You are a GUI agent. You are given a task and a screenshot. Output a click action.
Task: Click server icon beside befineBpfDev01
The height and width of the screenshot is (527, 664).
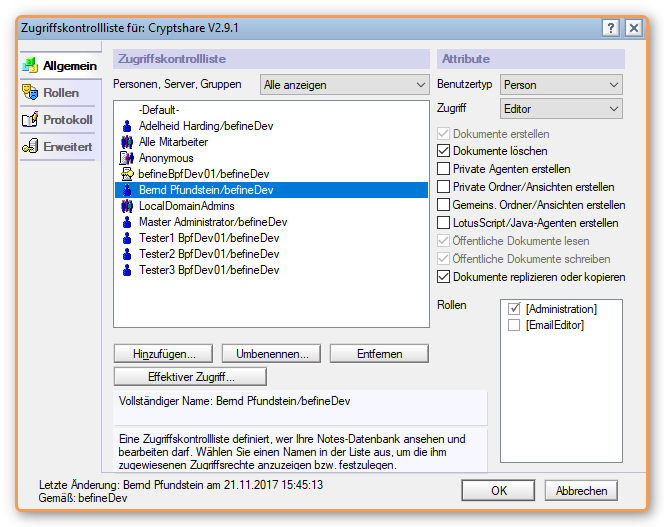click(x=127, y=174)
